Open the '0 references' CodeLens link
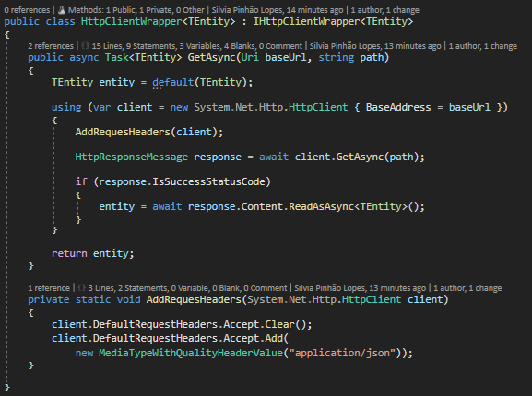This screenshot has height=396, width=532. 27,10
